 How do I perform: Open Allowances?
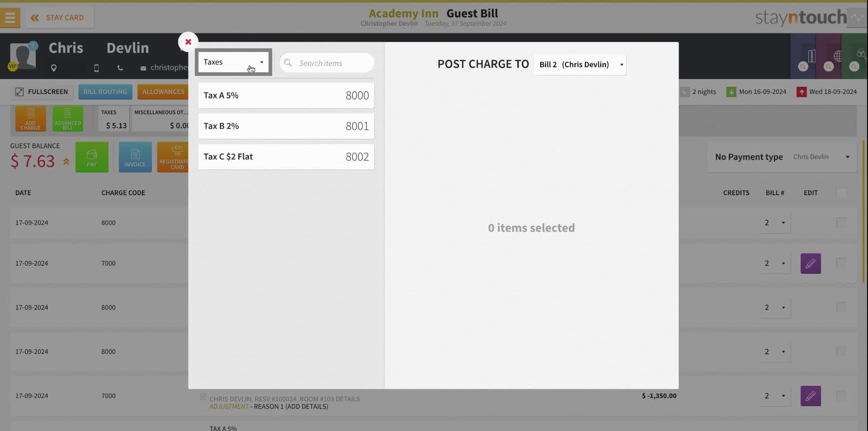click(163, 92)
